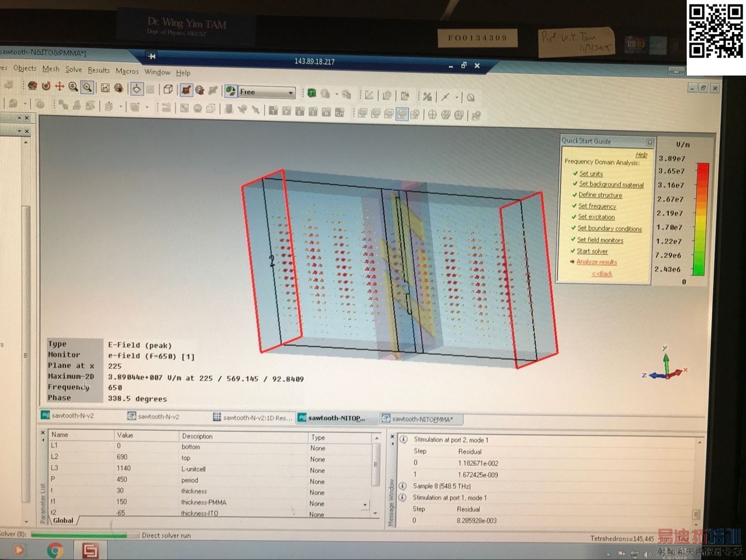Close the QuickStart Guide panel

[x=650, y=143]
